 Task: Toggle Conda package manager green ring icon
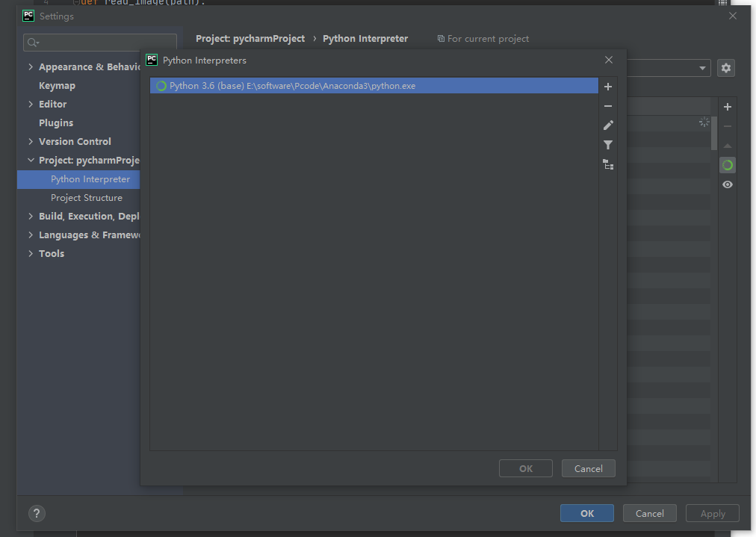coord(728,165)
